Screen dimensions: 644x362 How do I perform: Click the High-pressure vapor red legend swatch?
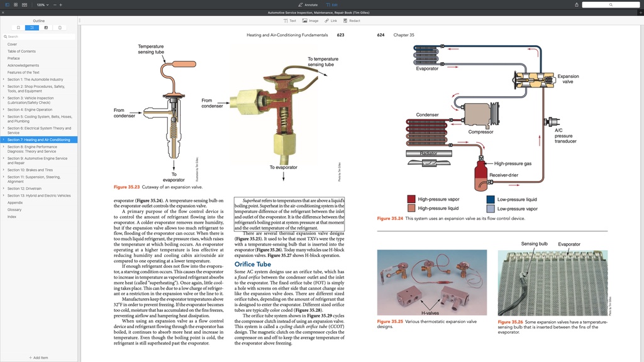411,199
